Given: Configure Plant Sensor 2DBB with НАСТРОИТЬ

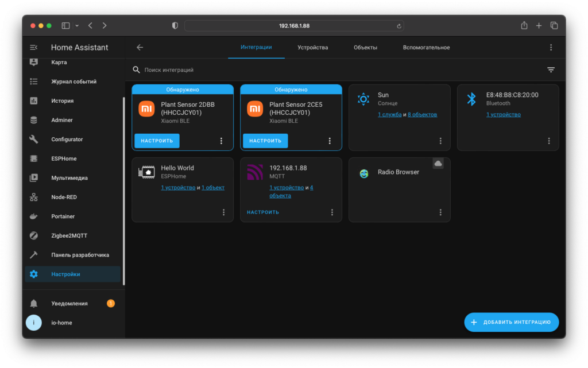Looking at the screenshot, I should (157, 141).
